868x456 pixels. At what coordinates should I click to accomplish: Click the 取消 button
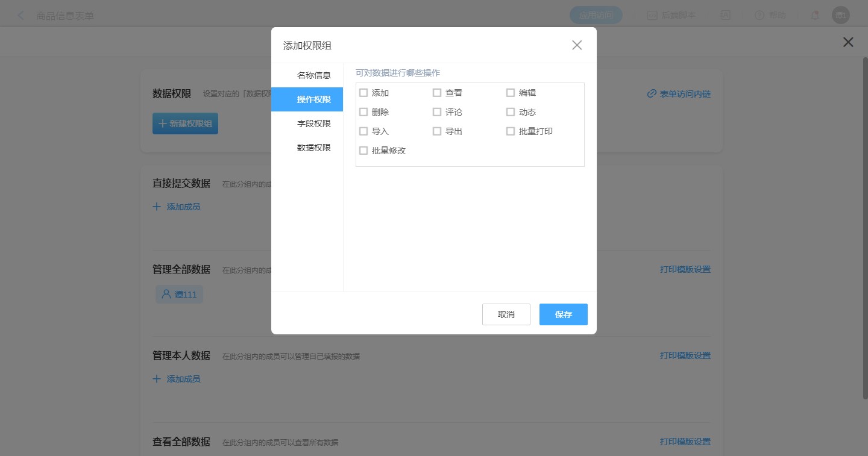coord(506,314)
